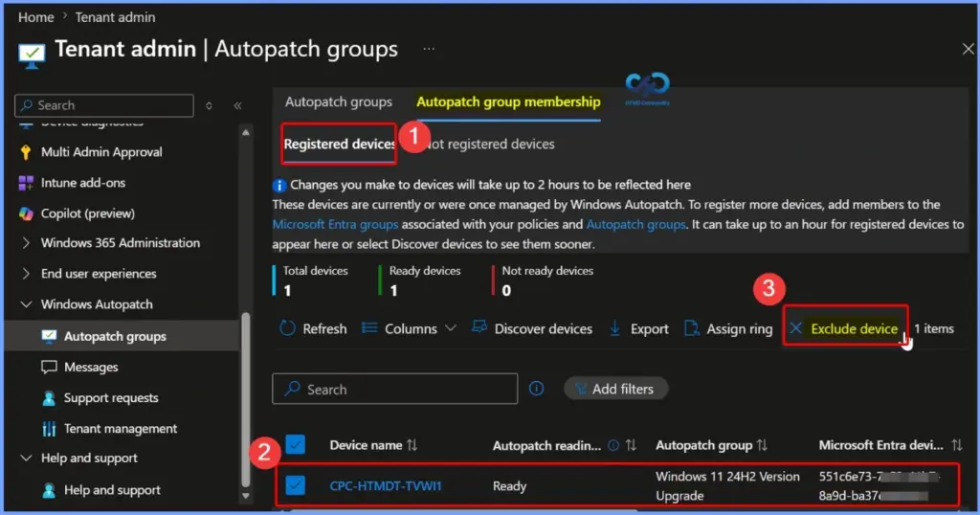Click the Discover devices icon
The width and height of the screenshot is (980, 515).
click(479, 326)
